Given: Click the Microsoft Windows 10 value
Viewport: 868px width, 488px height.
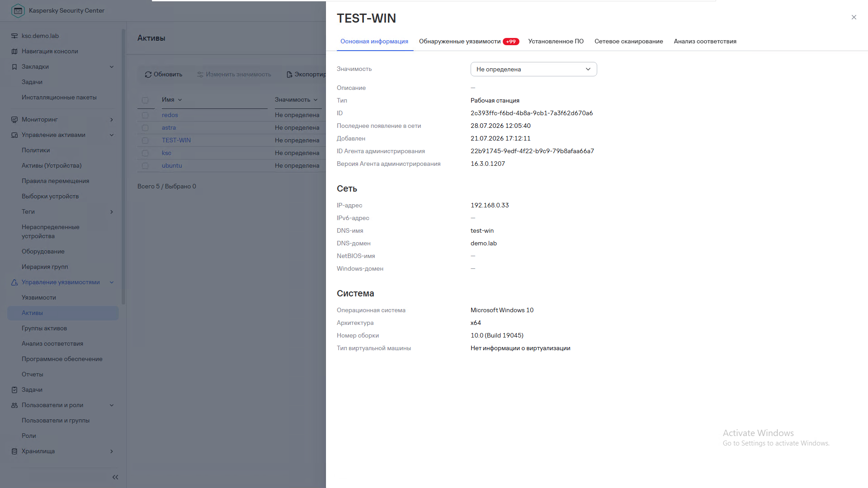Looking at the screenshot, I should (502, 310).
